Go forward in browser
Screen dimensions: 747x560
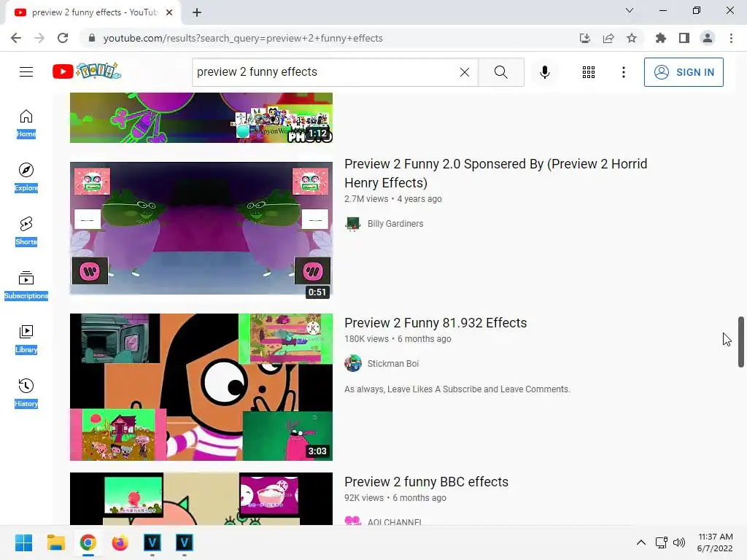pos(39,38)
